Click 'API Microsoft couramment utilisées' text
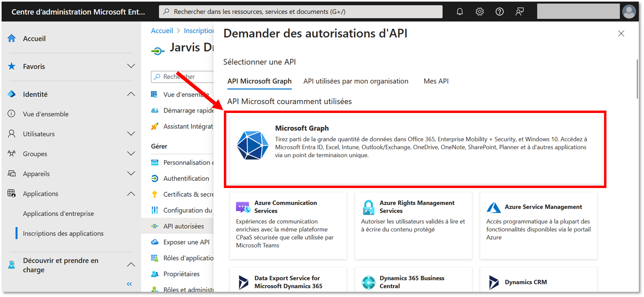Image resolution: width=644 pixels, height=297 pixels. [289, 101]
